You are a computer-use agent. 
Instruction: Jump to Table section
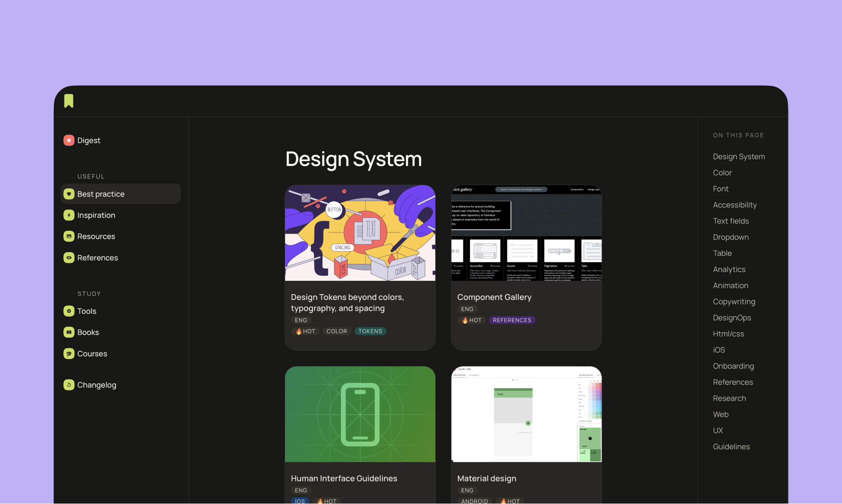point(722,253)
